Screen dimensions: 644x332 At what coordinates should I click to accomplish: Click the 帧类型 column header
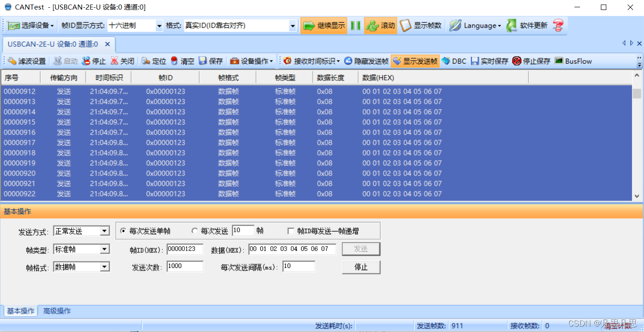point(285,78)
